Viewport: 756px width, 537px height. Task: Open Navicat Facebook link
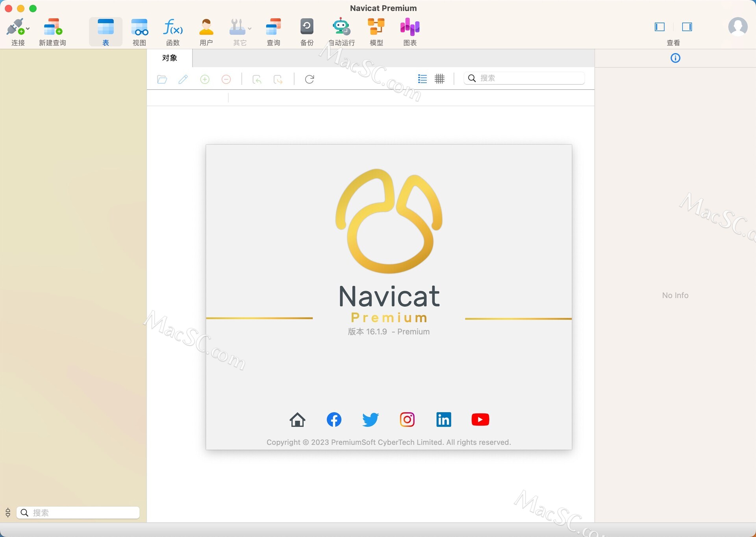pyautogui.click(x=334, y=420)
